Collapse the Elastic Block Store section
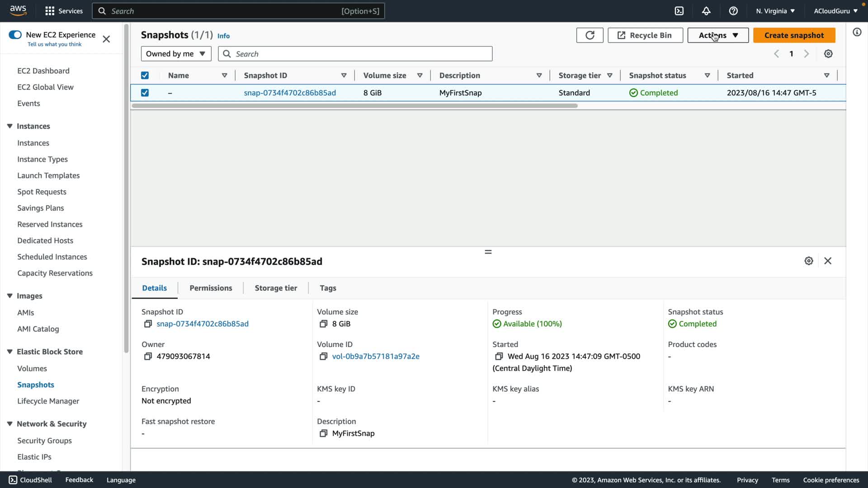868x488 pixels. point(9,352)
